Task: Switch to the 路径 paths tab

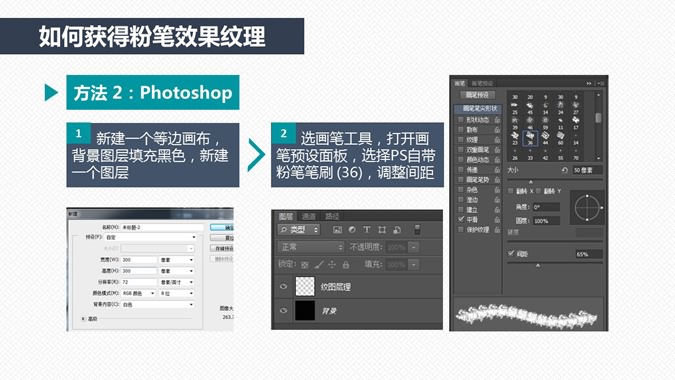Action: pos(332,216)
